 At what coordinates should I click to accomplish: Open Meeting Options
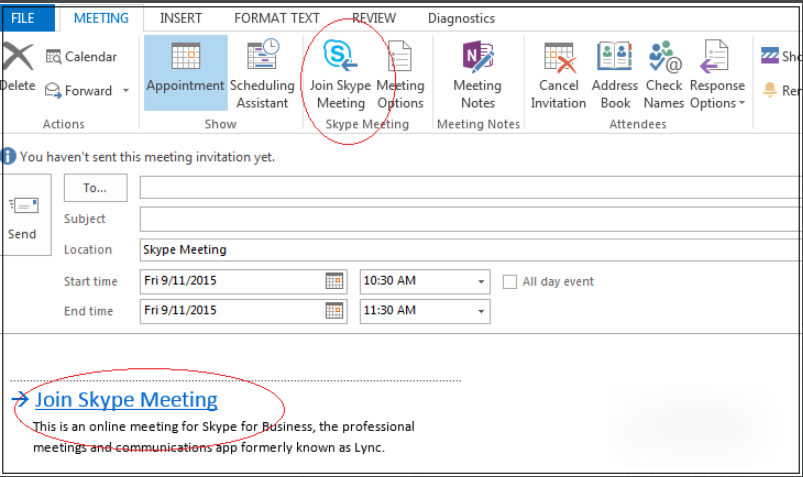pos(400,73)
